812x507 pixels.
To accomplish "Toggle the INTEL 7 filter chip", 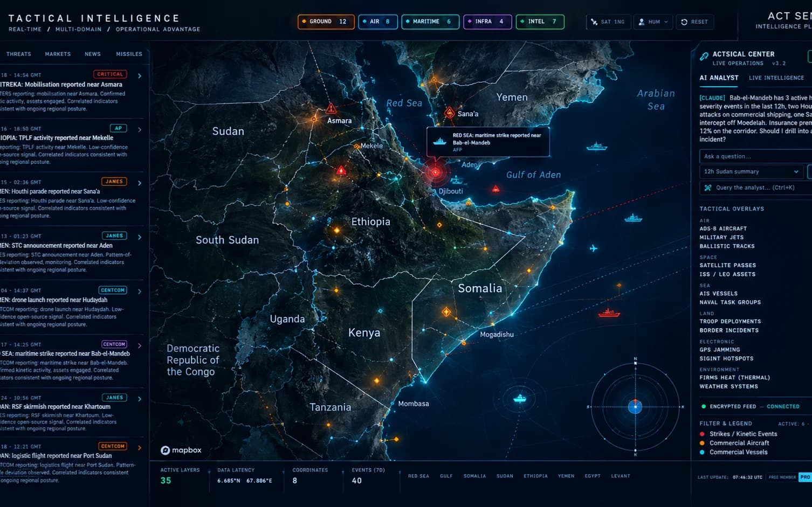I will click(x=540, y=22).
